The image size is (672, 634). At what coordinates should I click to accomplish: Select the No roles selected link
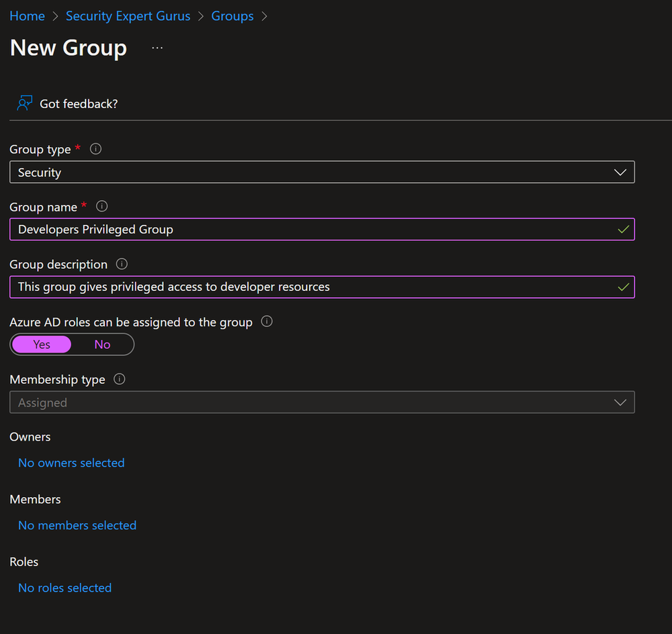65,588
